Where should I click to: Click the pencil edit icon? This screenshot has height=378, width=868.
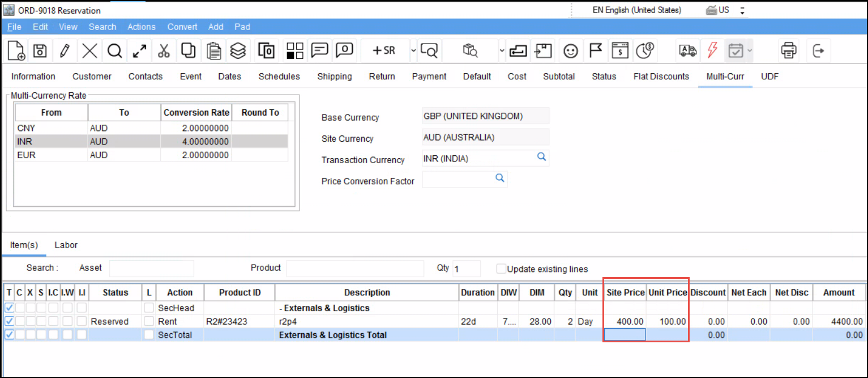coord(65,51)
